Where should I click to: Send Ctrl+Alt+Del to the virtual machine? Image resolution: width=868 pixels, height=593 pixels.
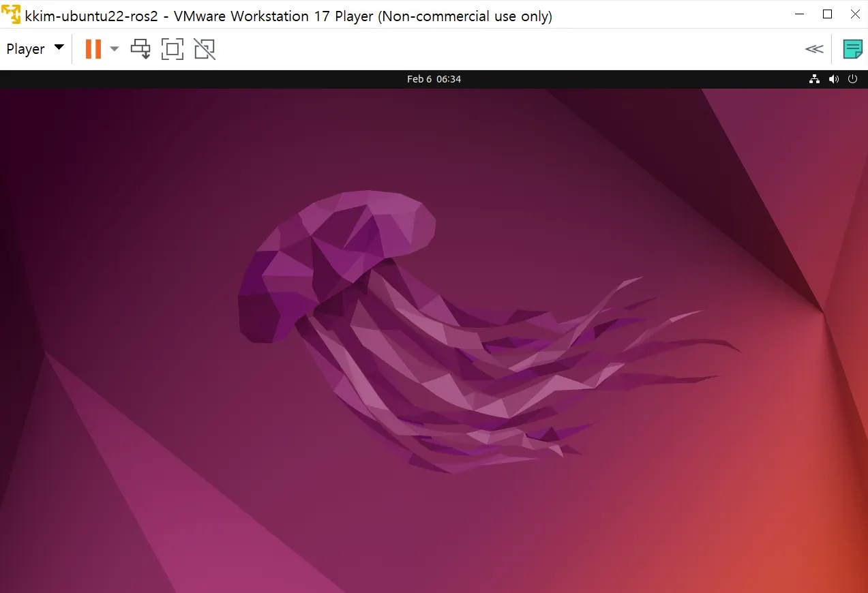pos(140,49)
